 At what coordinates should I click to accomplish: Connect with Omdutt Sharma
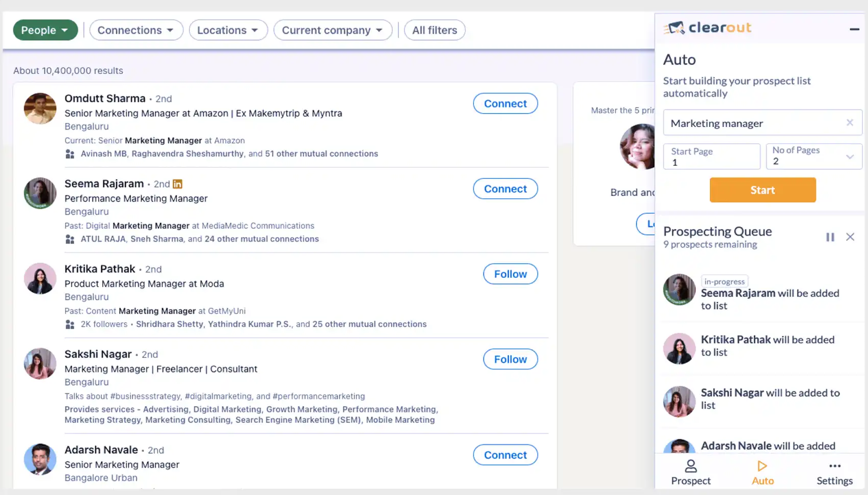coord(505,103)
